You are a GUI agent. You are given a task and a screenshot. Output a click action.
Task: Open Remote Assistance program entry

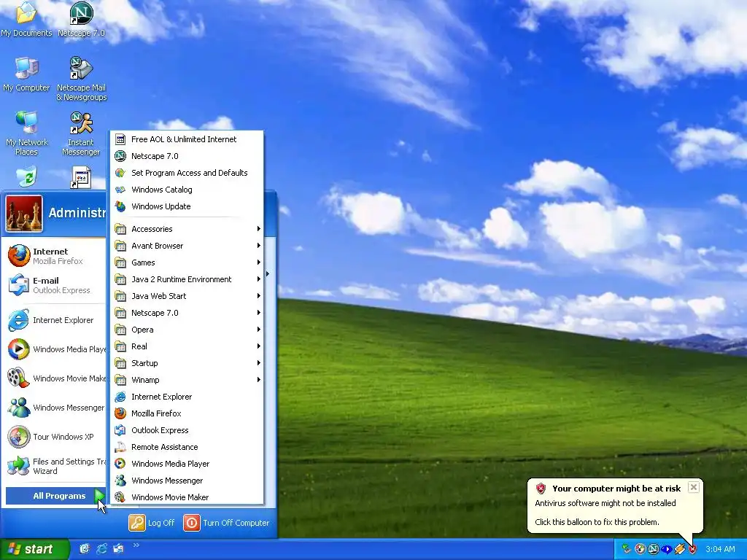(187, 447)
